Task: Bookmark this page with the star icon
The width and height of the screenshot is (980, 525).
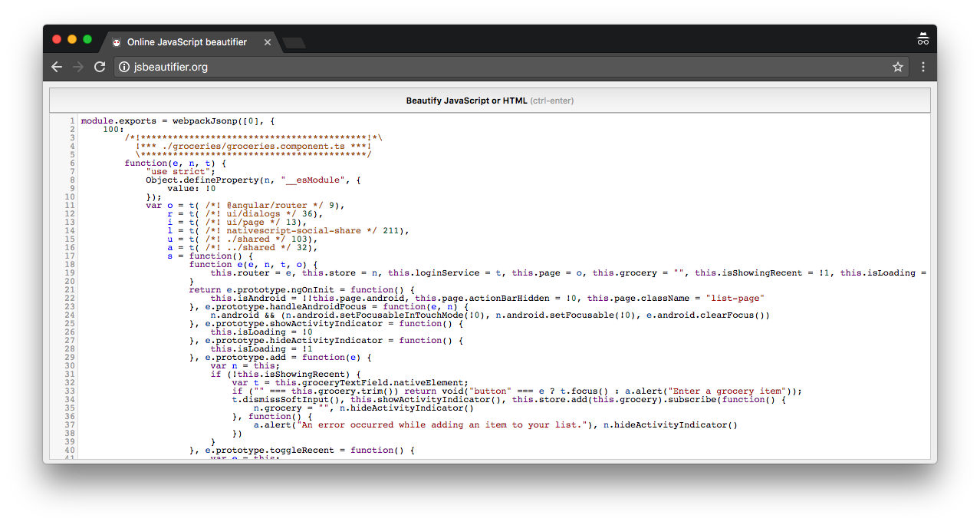Action: point(897,67)
